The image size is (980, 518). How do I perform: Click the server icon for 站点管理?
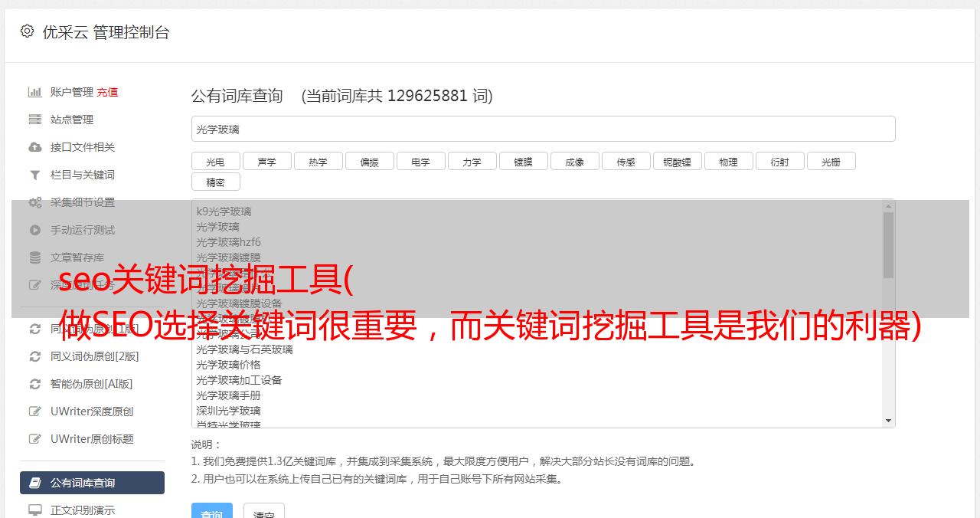pos(34,120)
